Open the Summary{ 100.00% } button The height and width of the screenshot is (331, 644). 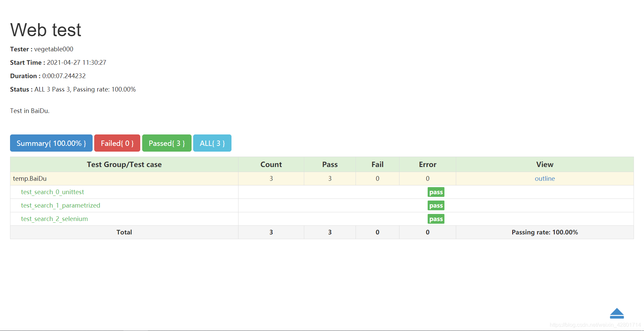coord(51,143)
